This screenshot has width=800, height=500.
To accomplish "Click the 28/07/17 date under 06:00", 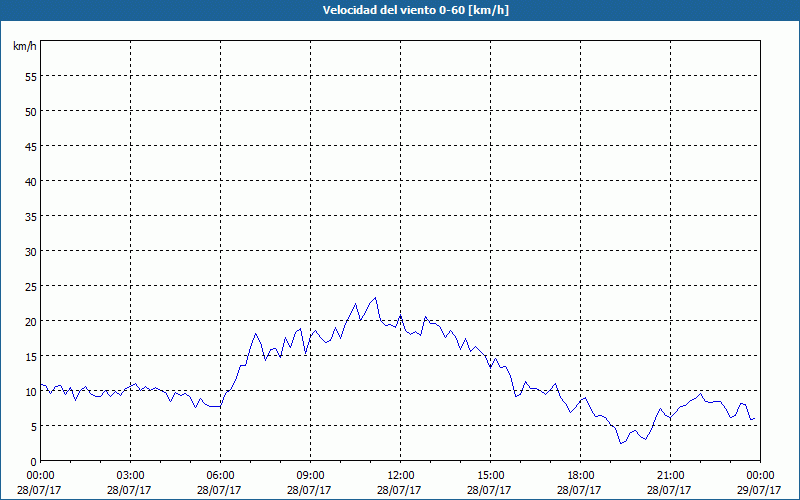I will pos(219,490).
